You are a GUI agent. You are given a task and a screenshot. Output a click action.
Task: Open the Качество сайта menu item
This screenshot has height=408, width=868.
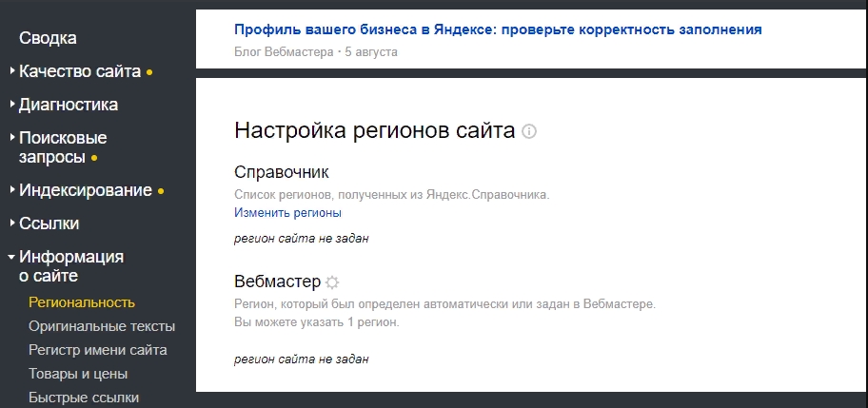[x=80, y=71]
